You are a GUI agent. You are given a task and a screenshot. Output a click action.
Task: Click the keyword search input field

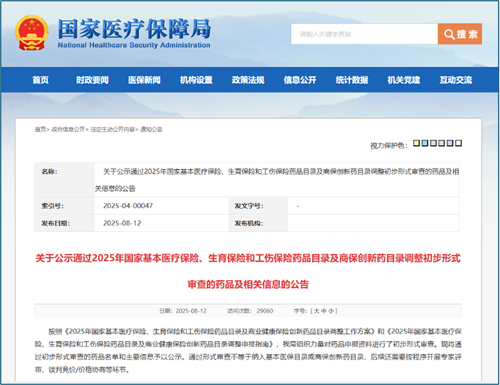click(364, 34)
